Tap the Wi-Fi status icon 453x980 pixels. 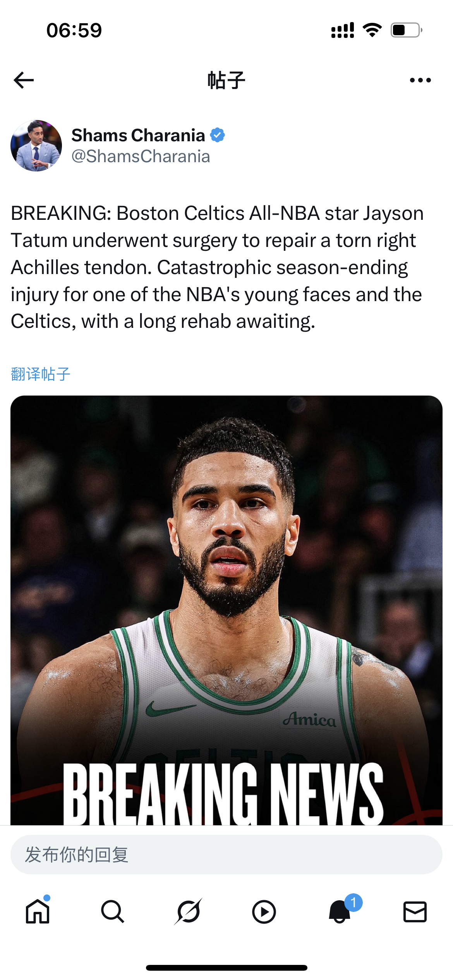pos(372,30)
